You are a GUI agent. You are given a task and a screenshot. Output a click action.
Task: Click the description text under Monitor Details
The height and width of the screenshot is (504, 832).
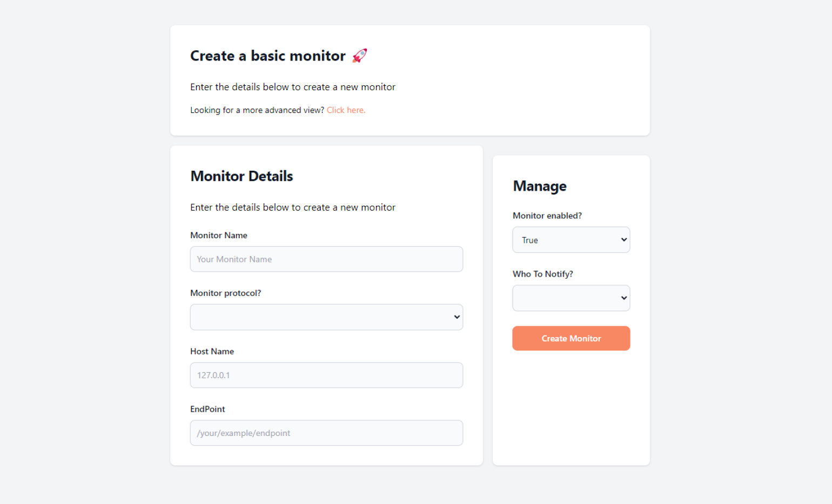(x=292, y=207)
